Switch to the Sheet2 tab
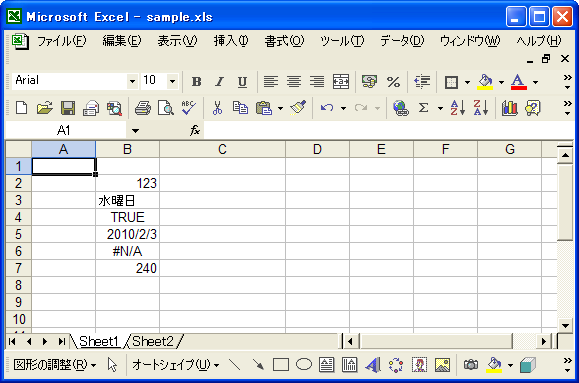This screenshot has height=383, width=579. click(153, 342)
